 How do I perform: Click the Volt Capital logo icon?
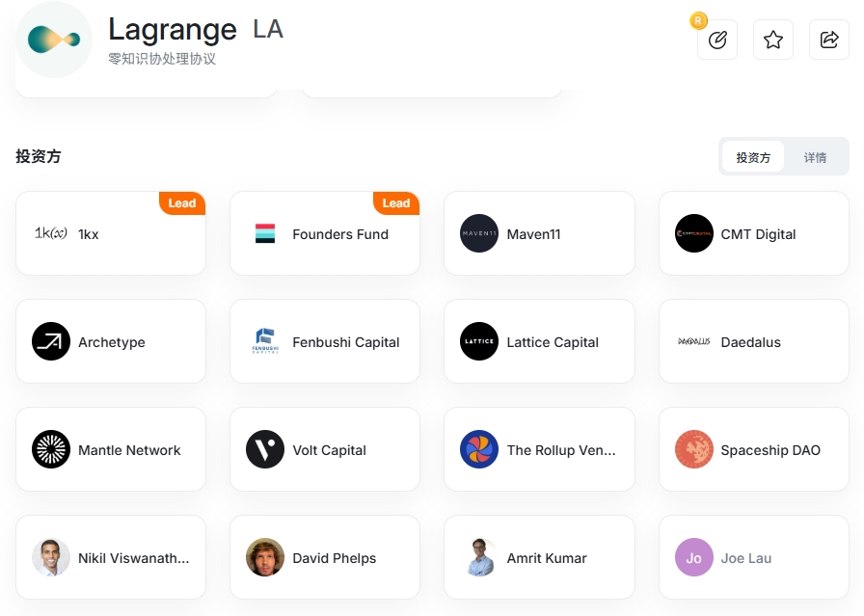click(x=265, y=449)
